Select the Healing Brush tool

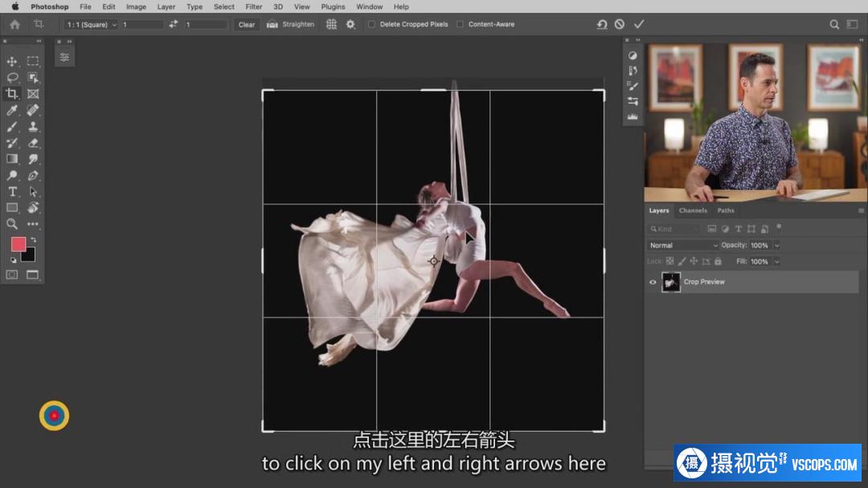[33, 110]
